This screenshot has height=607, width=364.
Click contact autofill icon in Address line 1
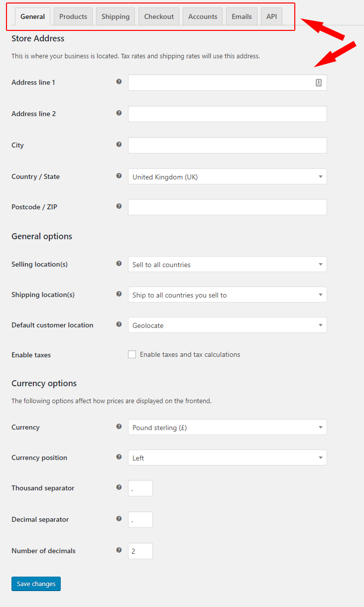319,83
